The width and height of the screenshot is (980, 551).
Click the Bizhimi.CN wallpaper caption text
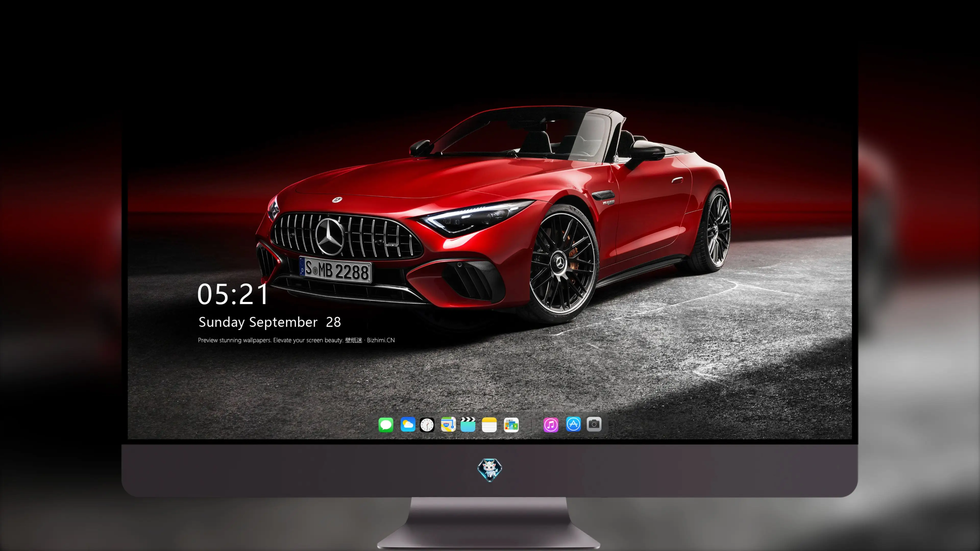click(296, 340)
